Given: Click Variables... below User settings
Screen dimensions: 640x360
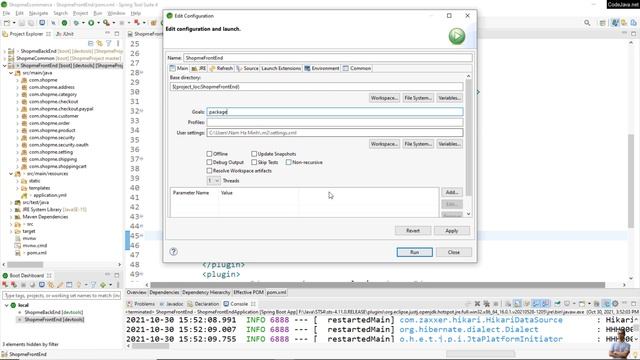Looking at the screenshot, I should pos(449,144).
